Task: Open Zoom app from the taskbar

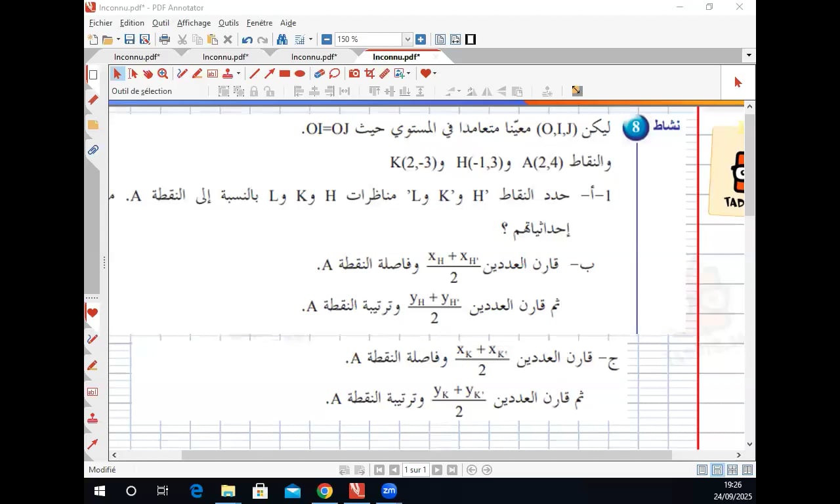Action: [389, 491]
